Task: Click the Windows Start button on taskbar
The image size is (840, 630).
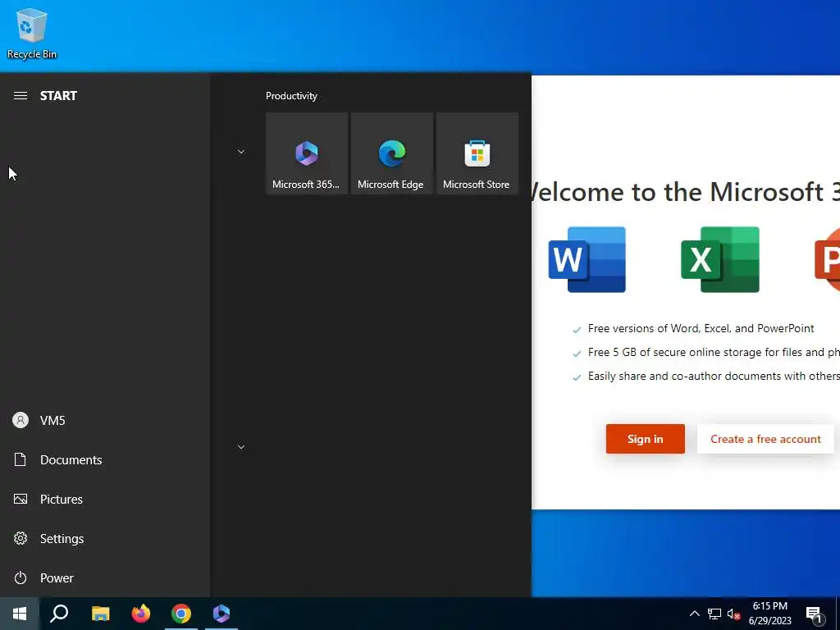Action: click(x=20, y=614)
